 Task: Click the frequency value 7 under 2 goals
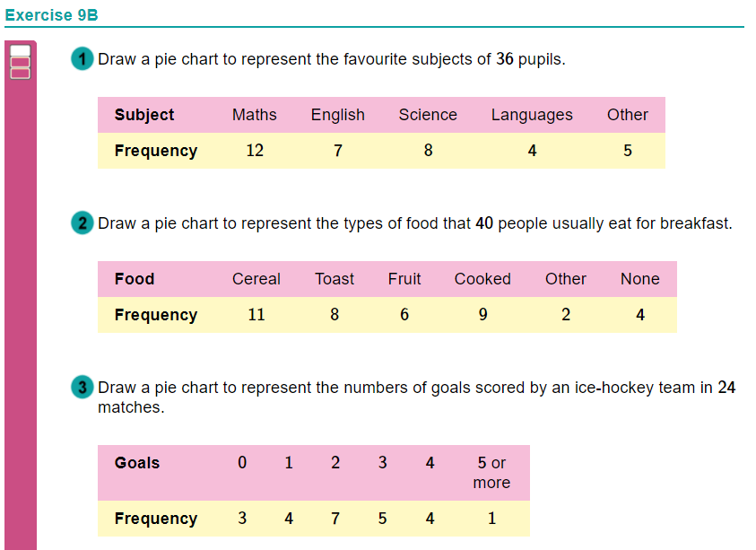335,519
